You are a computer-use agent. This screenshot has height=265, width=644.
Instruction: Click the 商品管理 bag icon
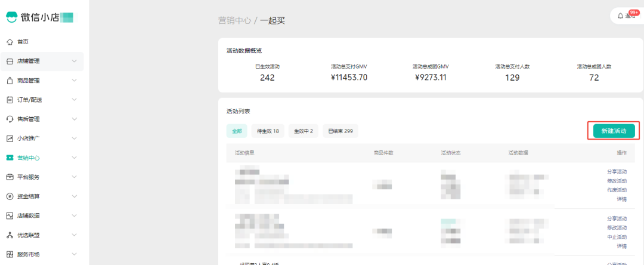(10, 81)
